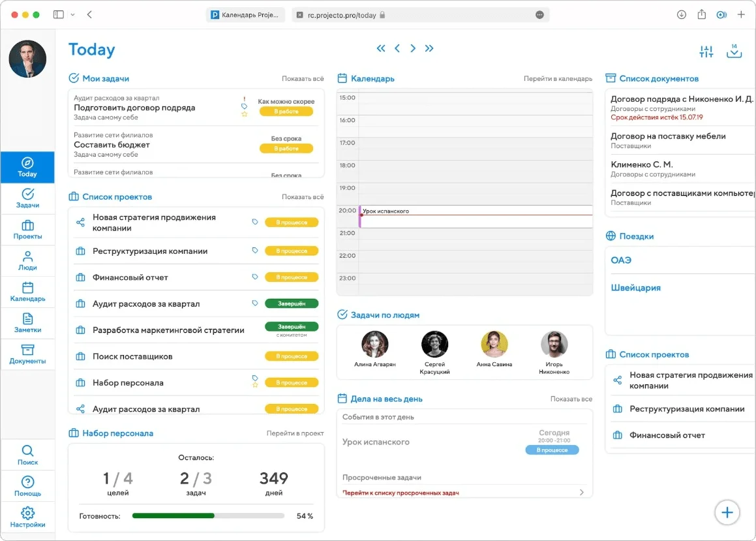The image size is (756, 541).
Task: Click star icon on Набор персонала project
Action: click(255, 385)
